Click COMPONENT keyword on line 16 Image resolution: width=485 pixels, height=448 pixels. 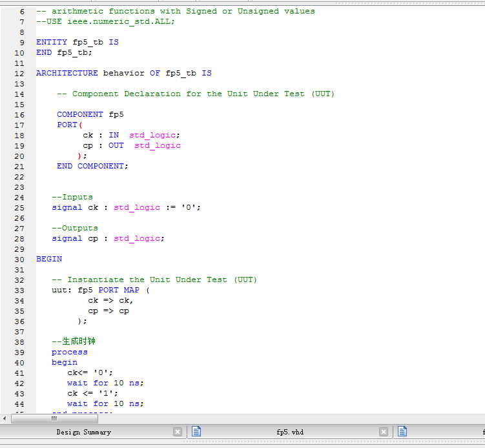80,114
